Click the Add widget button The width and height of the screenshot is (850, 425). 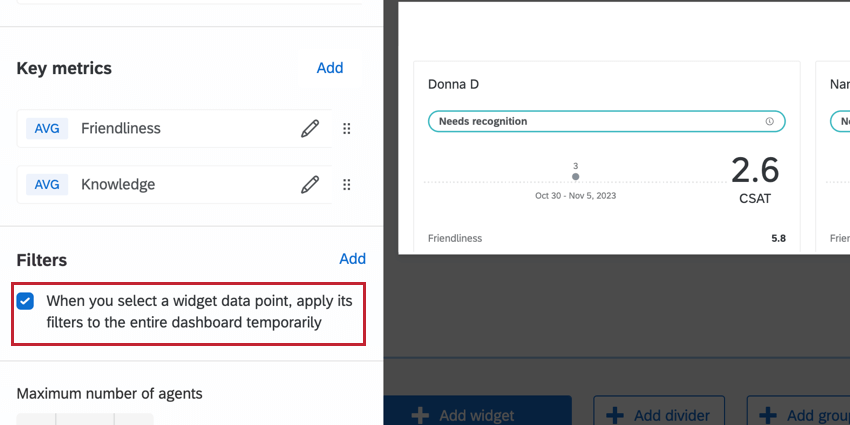click(477, 414)
